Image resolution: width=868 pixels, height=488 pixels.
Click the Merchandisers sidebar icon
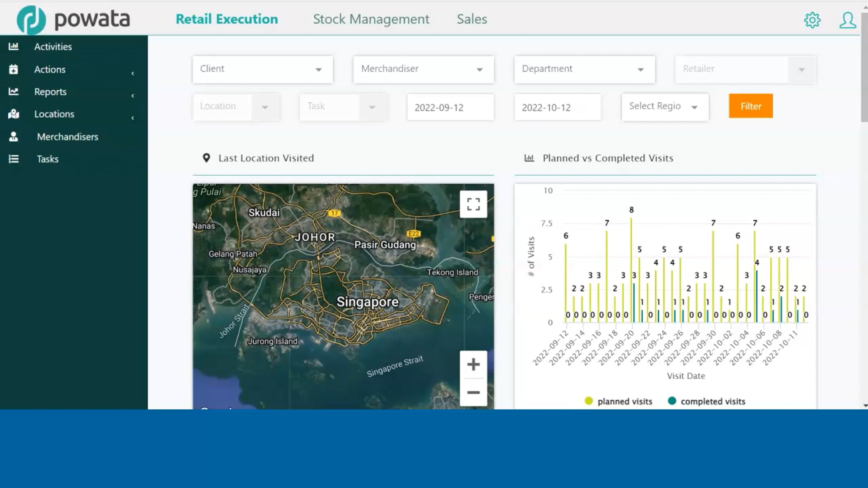(x=13, y=137)
